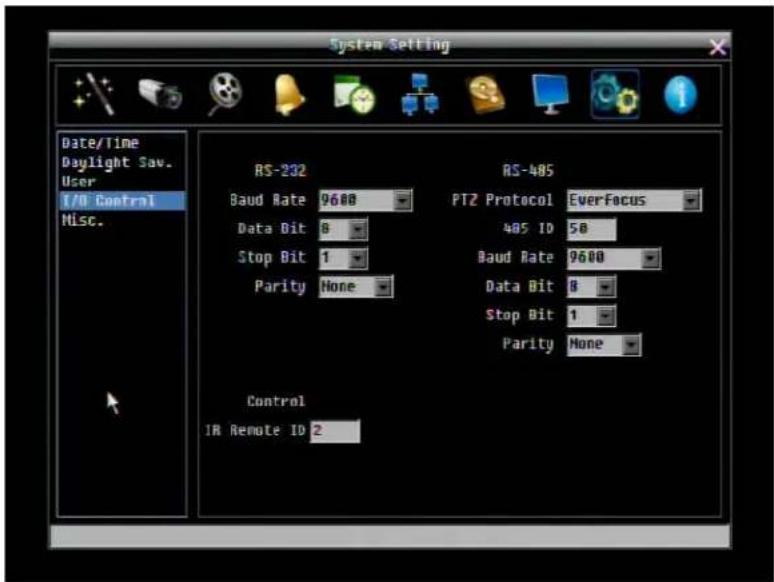Image resolution: width=774 pixels, height=582 pixels.
Task: Click the RS-485 section heading
Action: (x=528, y=171)
